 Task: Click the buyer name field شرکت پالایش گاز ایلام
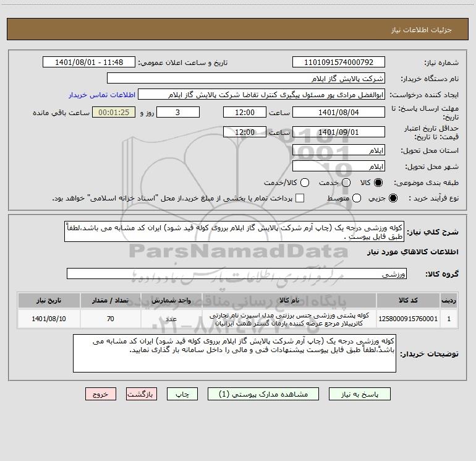(x=246, y=78)
